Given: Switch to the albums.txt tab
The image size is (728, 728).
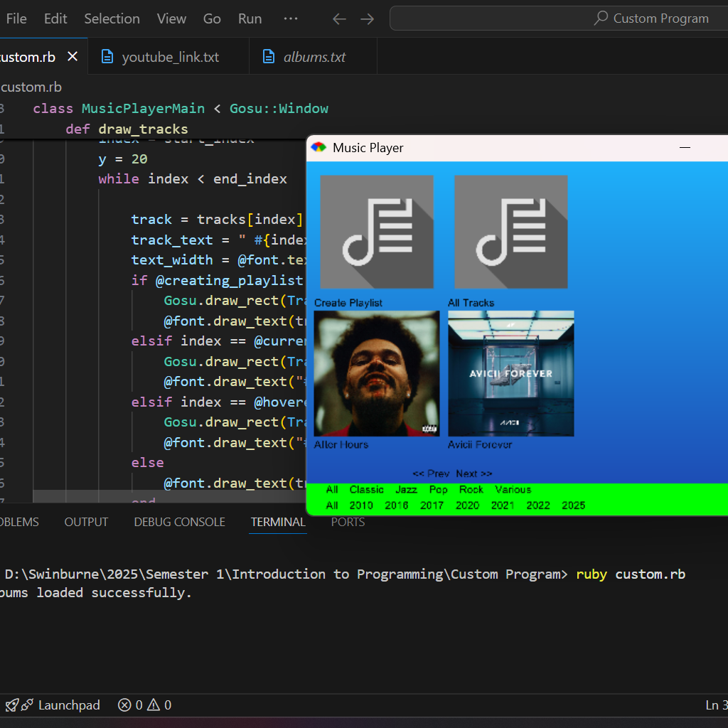Looking at the screenshot, I should point(314,57).
